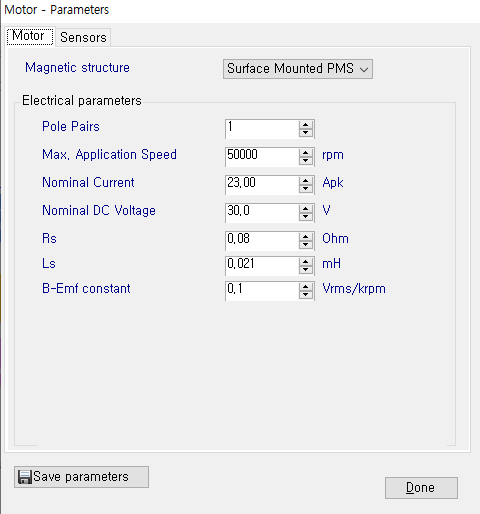Screen dimensions: 480x514
Task: Decrease Pole Pairs with down arrow
Action: [306, 133]
